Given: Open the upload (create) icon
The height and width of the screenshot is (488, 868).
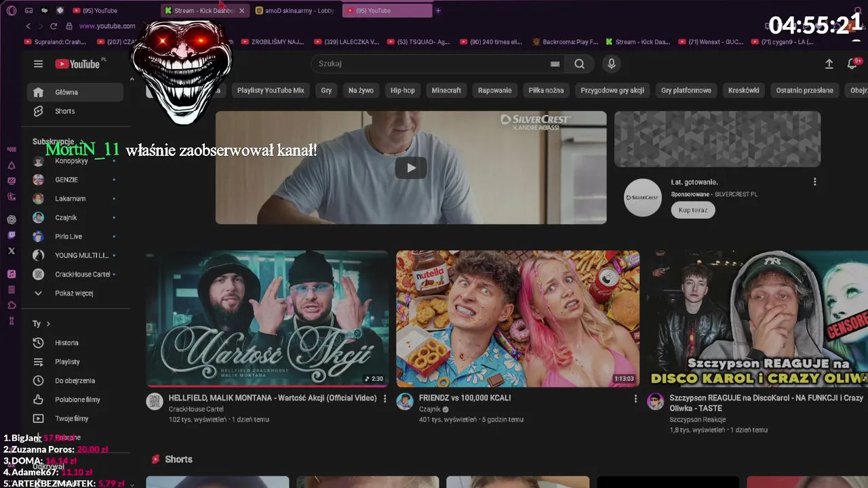Looking at the screenshot, I should pos(829,64).
